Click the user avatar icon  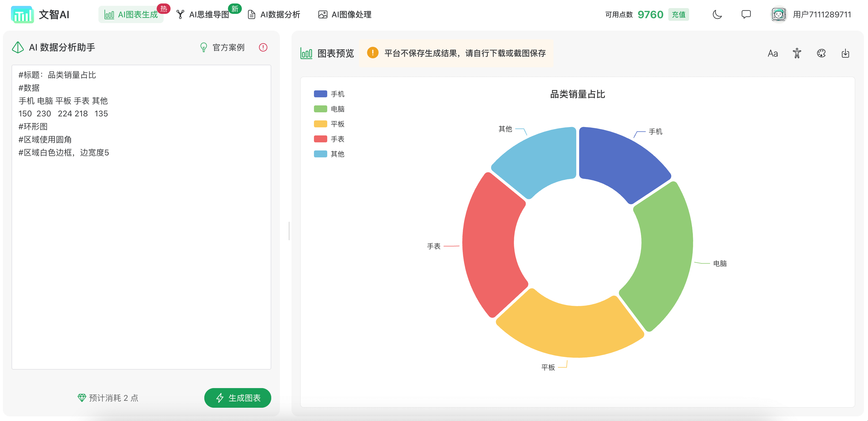point(778,14)
